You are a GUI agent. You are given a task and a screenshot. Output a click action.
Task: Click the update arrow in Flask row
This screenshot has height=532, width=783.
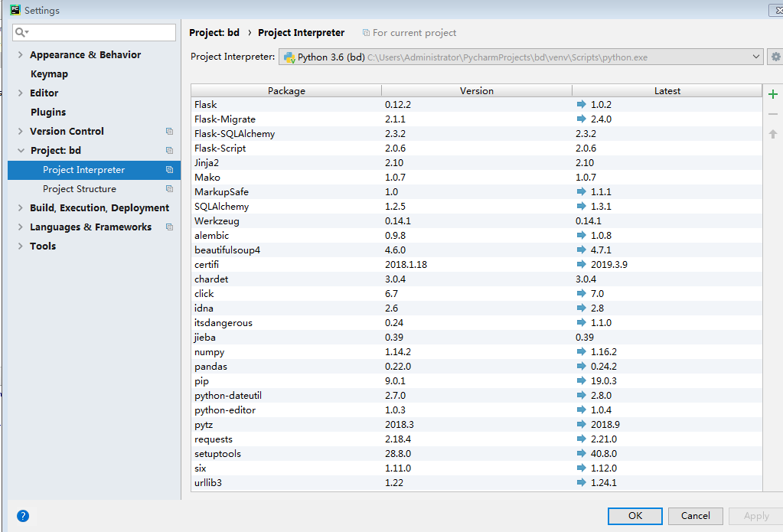[x=581, y=104]
